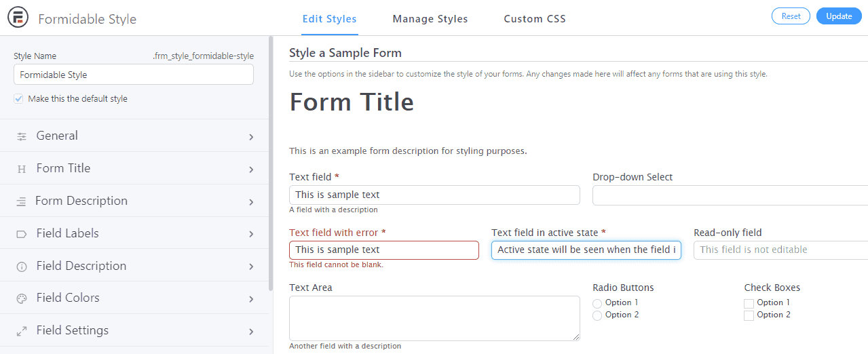Click the Style Name input field
Image resolution: width=868 pixels, height=354 pixels.
click(x=134, y=75)
